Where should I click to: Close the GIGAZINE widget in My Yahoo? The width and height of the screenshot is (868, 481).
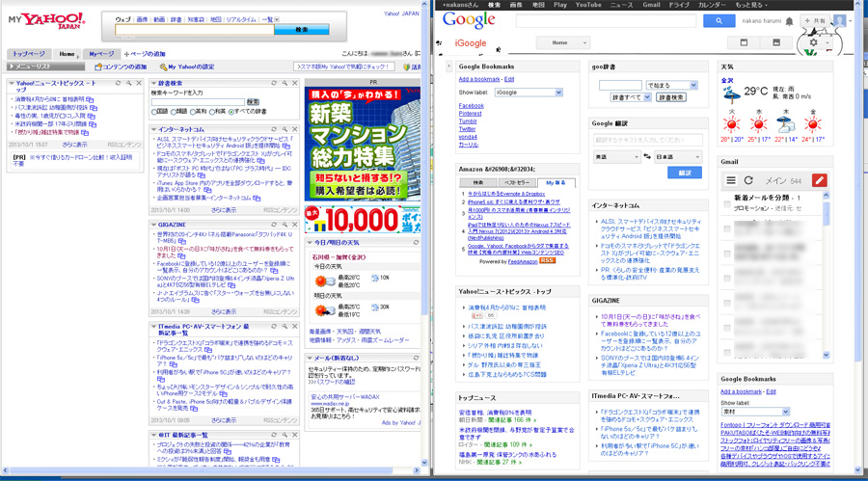tap(294, 225)
